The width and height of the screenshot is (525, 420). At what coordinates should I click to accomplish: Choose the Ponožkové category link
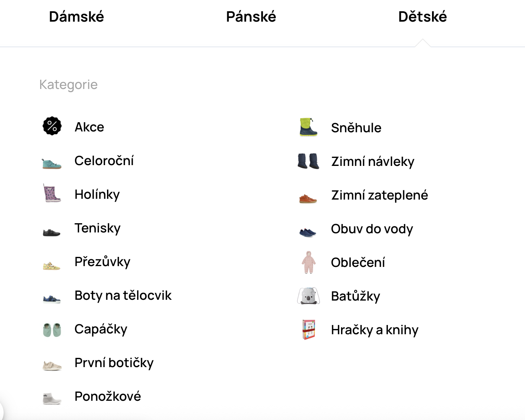coord(107,396)
